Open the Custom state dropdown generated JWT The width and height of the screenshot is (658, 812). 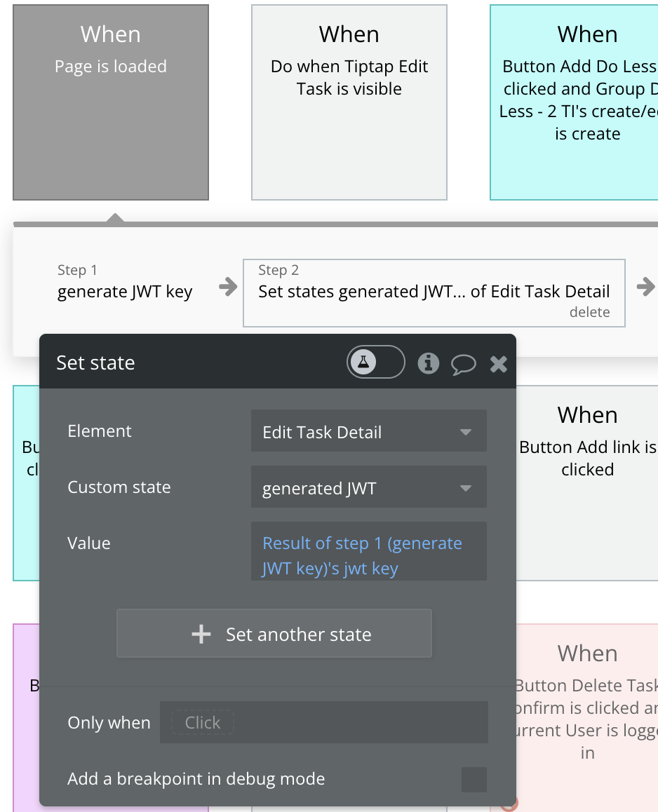[x=368, y=487]
